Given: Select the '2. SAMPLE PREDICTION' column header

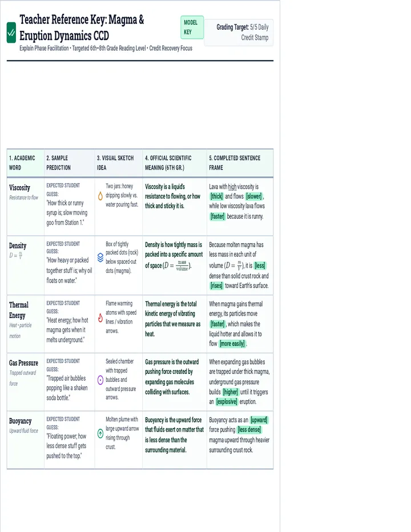Looking at the screenshot, I should pyautogui.click(x=69, y=163).
